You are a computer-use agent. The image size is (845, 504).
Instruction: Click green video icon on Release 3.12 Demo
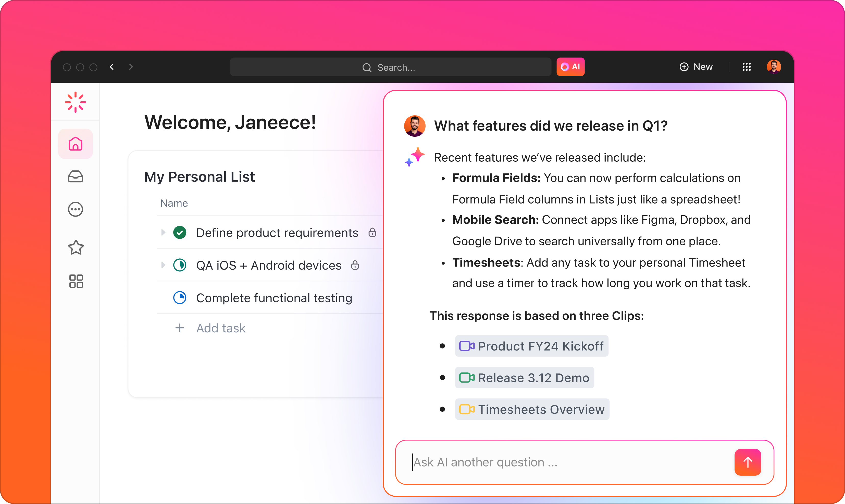[467, 378]
